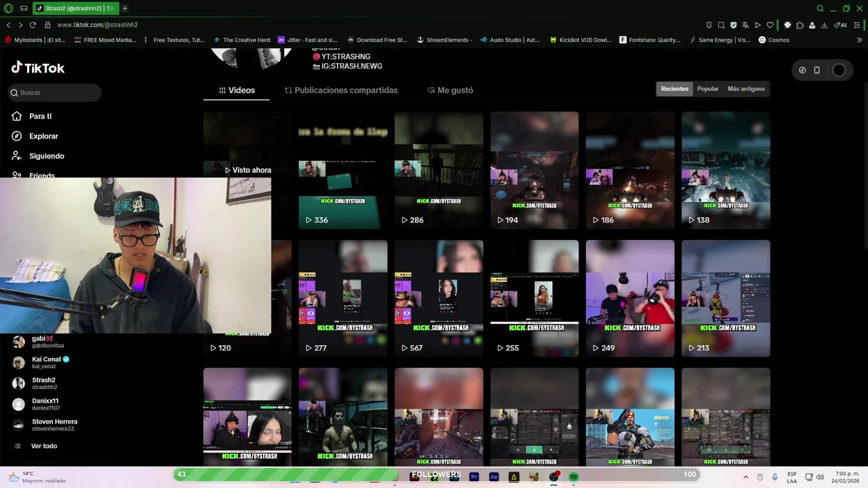Open the Opera GX main menu icon

pyautogui.click(x=8, y=8)
